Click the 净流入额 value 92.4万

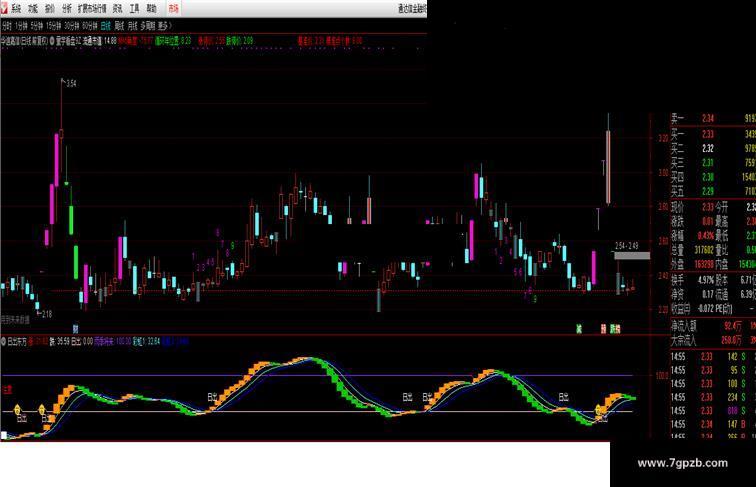(733, 326)
